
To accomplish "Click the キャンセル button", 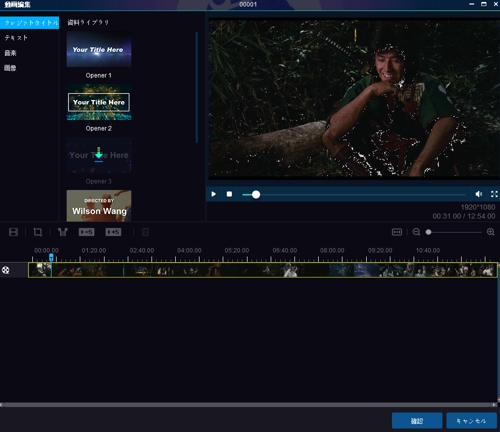I will [x=472, y=421].
